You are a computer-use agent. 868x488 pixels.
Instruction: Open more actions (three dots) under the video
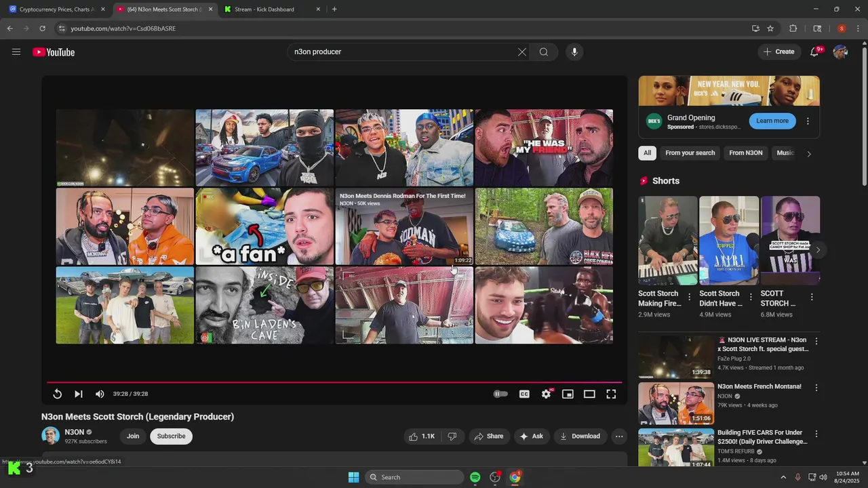point(619,436)
